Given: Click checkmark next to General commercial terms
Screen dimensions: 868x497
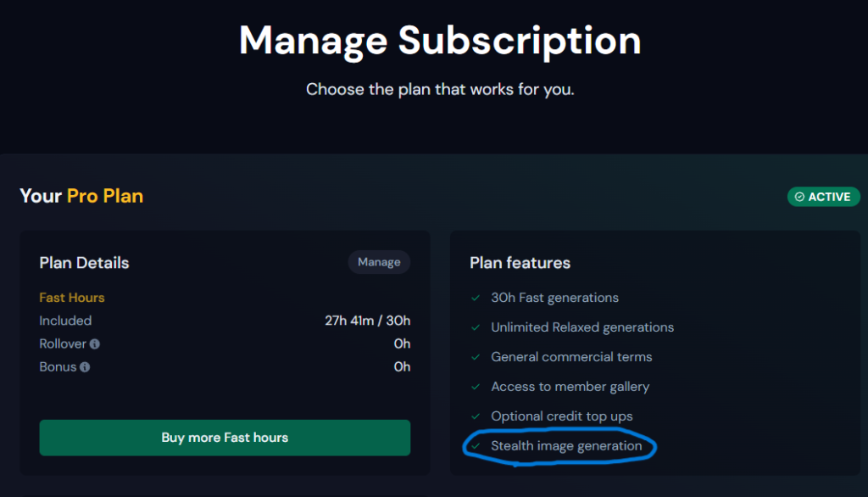Looking at the screenshot, I should point(476,357).
